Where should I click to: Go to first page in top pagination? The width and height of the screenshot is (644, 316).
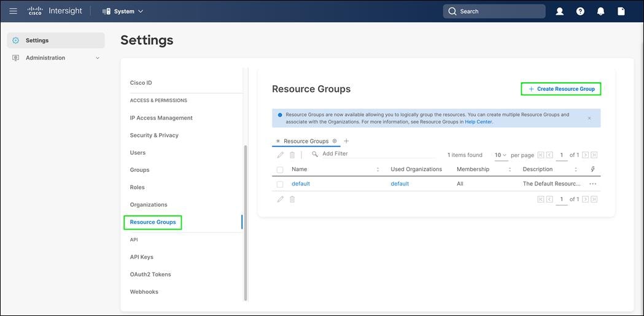pyautogui.click(x=540, y=155)
